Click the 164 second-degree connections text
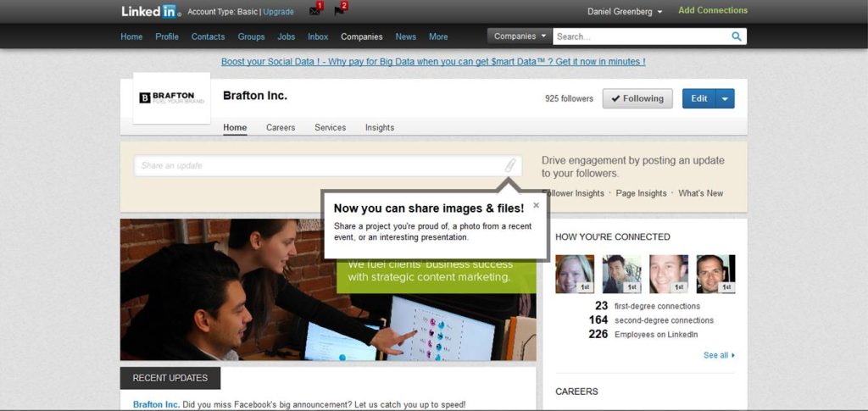Image resolution: width=868 pixels, height=411 pixels. click(651, 320)
